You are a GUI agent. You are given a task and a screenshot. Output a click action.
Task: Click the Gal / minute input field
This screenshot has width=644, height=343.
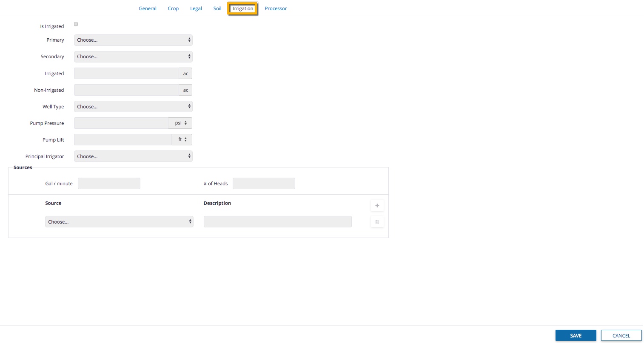click(x=109, y=184)
